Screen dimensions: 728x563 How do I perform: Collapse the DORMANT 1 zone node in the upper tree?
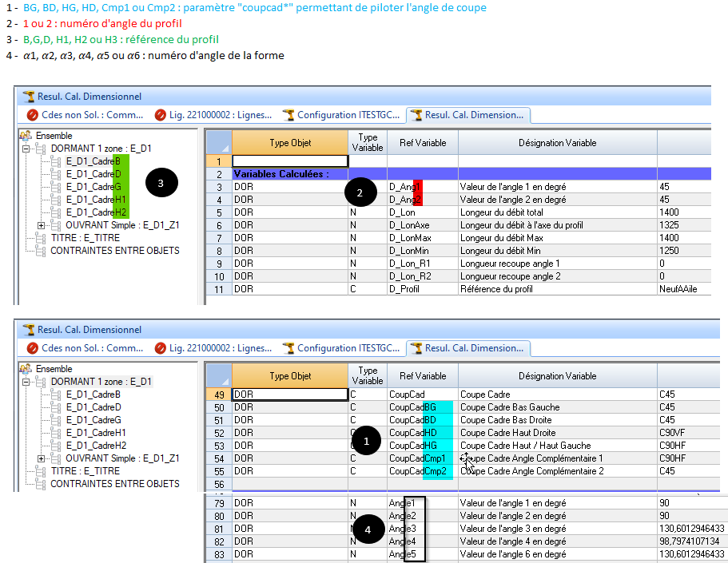point(26,149)
